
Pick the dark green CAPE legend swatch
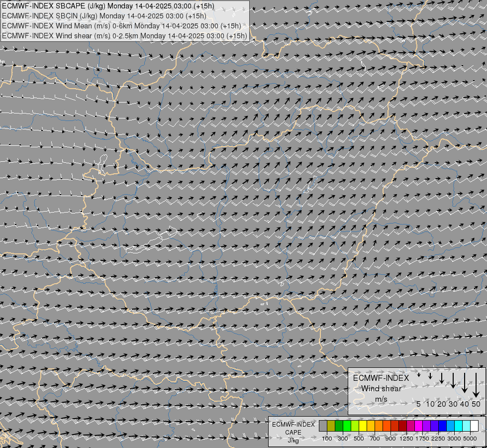pyautogui.click(x=339, y=426)
